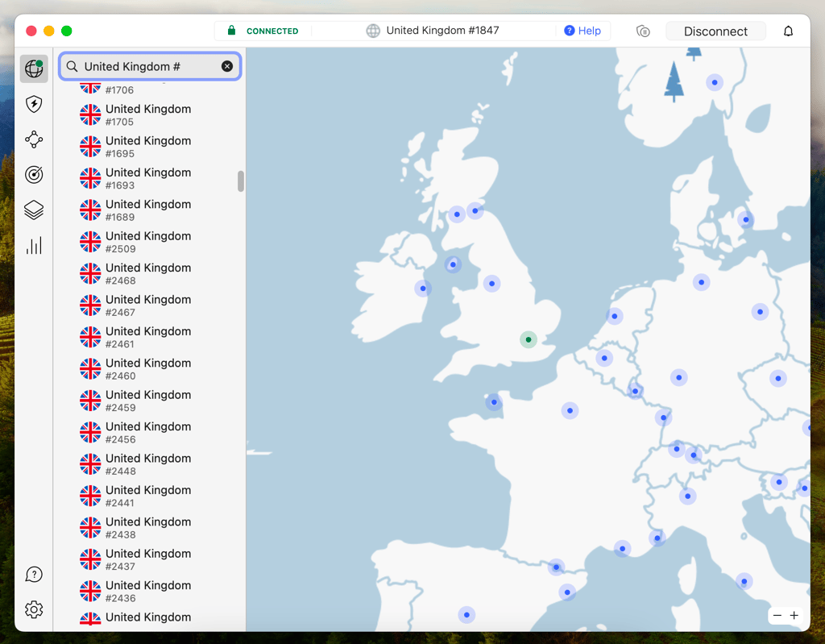Open the help chat bubble sidebar icon
This screenshot has height=644, width=825.
click(34, 575)
